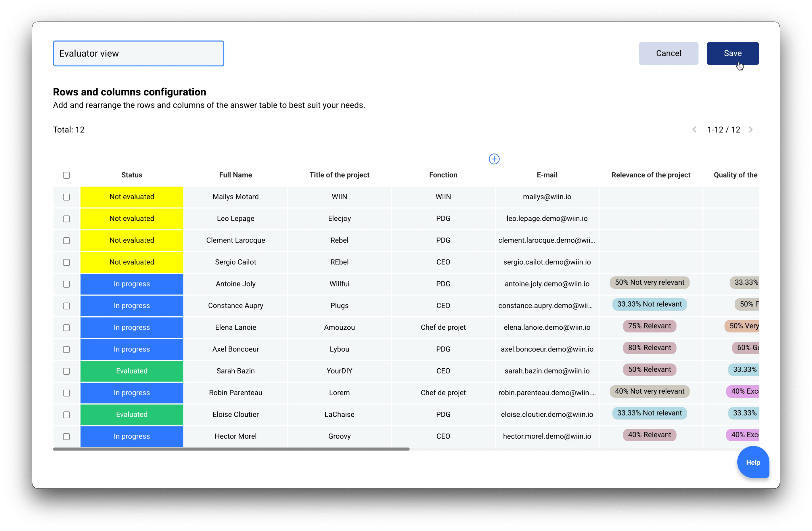
Task: Click the next page chevron arrow
Action: click(x=751, y=129)
